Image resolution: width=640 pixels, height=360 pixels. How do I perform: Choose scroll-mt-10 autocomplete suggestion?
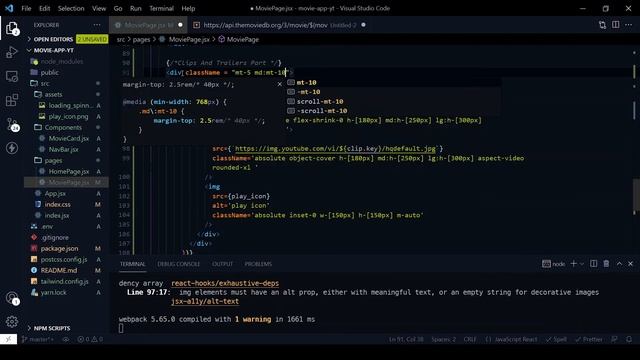[393, 101]
